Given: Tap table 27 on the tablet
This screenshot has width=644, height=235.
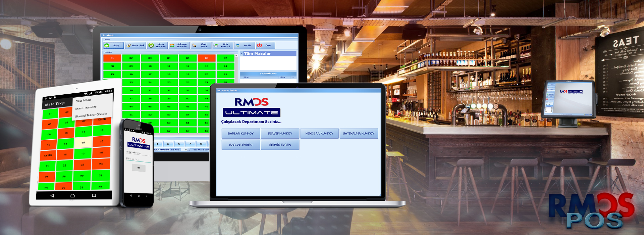Looking at the screenshot, I should point(82,176).
